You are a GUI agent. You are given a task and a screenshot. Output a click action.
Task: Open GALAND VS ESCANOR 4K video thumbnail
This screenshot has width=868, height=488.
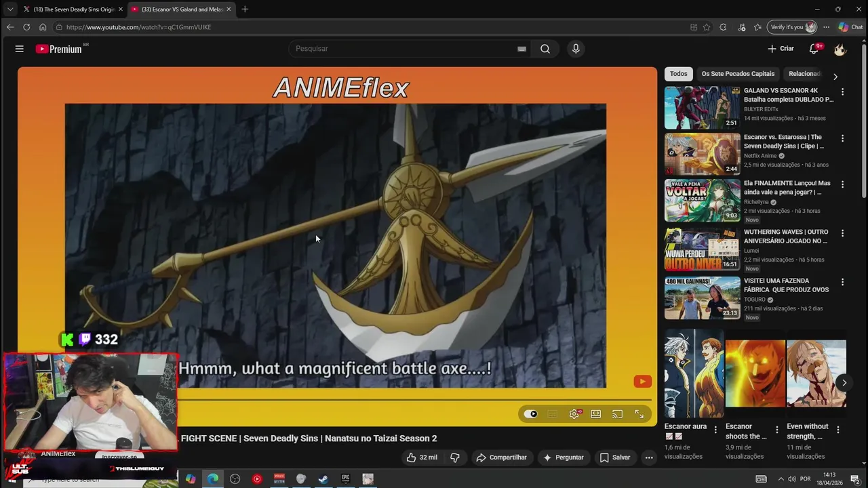[x=702, y=108]
